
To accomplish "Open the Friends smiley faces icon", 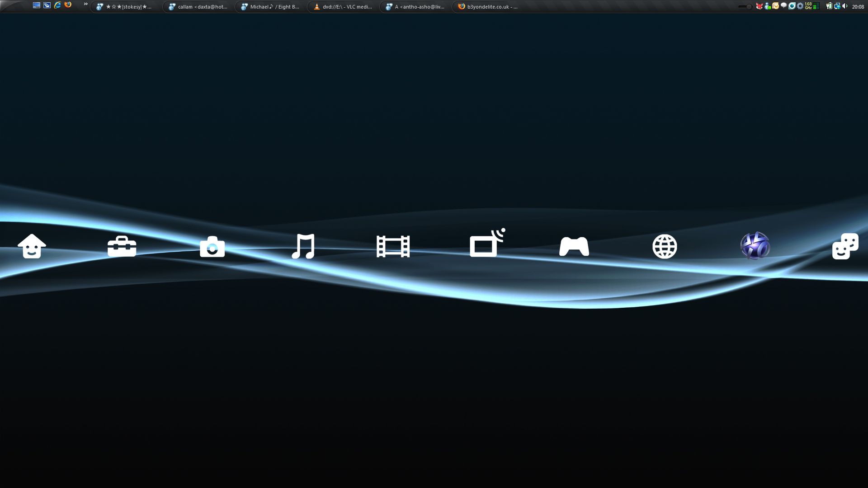I will tap(845, 246).
